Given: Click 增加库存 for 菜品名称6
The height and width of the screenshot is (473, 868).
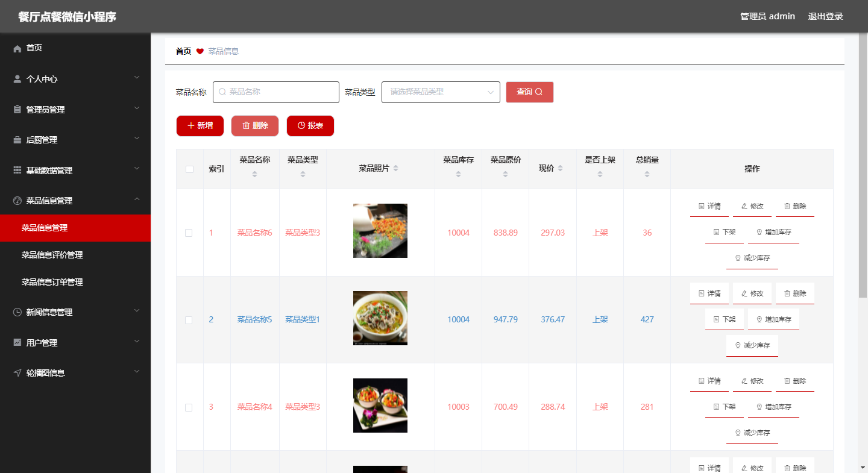Looking at the screenshot, I should (773, 232).
